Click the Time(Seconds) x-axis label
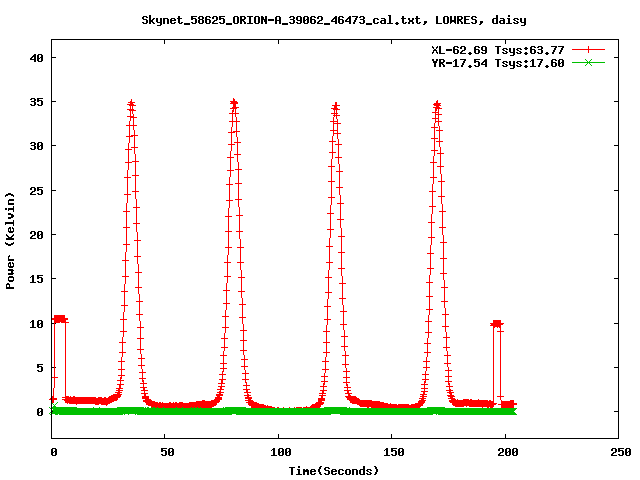 click(333, 471)
